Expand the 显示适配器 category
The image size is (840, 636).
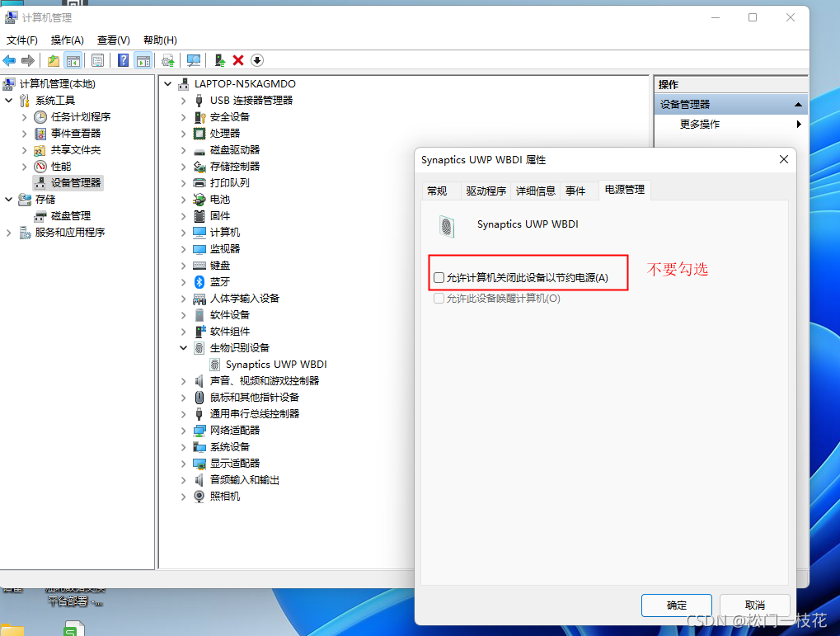(183, 464)
